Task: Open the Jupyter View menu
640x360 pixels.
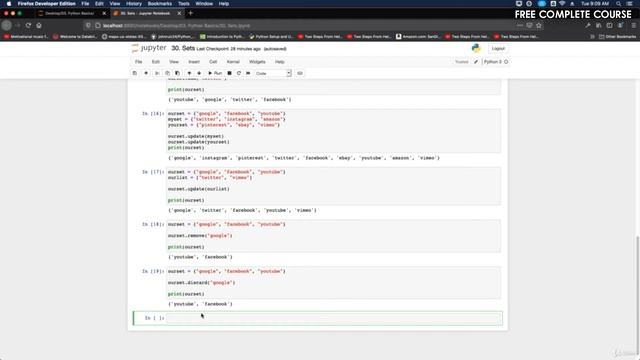Action: (x=174, y=62)
